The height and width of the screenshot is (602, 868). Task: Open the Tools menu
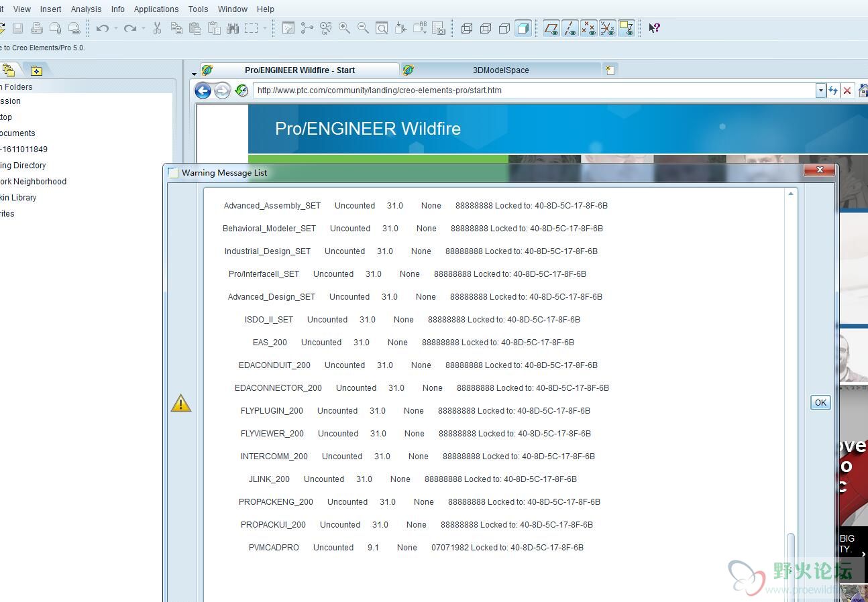click(198, 9)
